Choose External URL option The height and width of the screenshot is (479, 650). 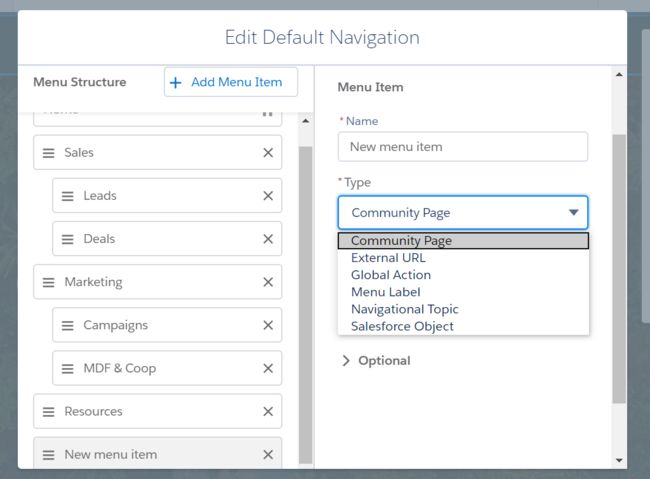click(x=463, y=258)
